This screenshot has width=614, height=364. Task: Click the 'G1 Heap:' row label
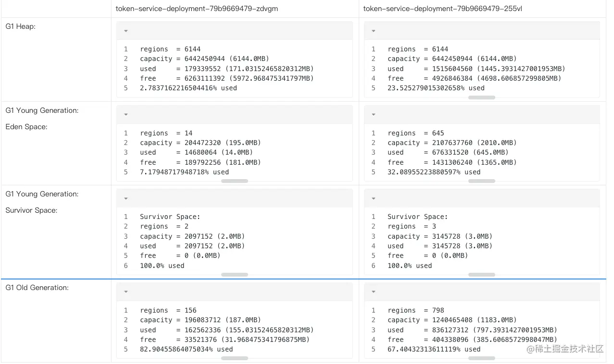(x=21, y=26)
